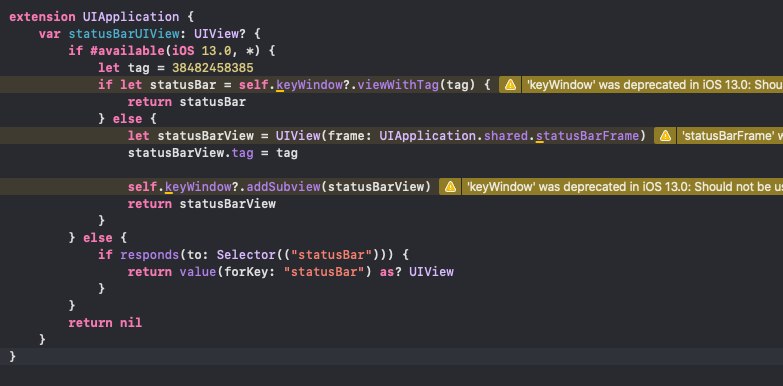Click 'iOS 13.0' in availability check

click(201, 51)
